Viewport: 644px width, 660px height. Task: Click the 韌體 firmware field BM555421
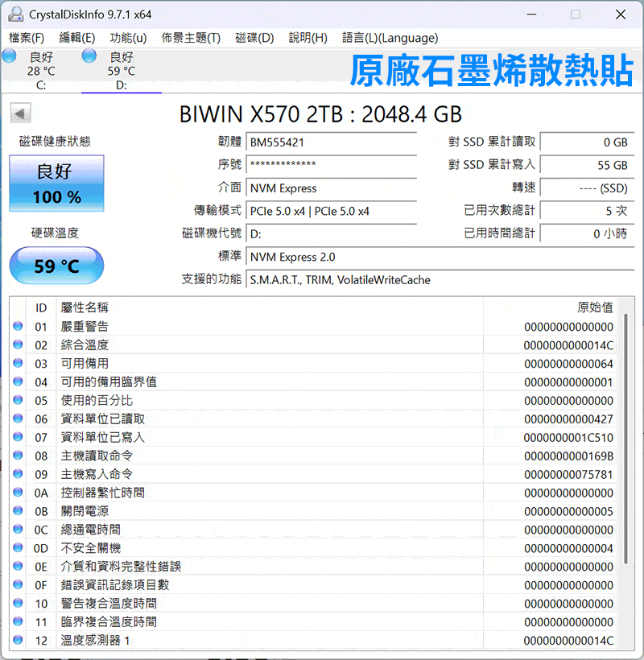(x=332, y=142)
